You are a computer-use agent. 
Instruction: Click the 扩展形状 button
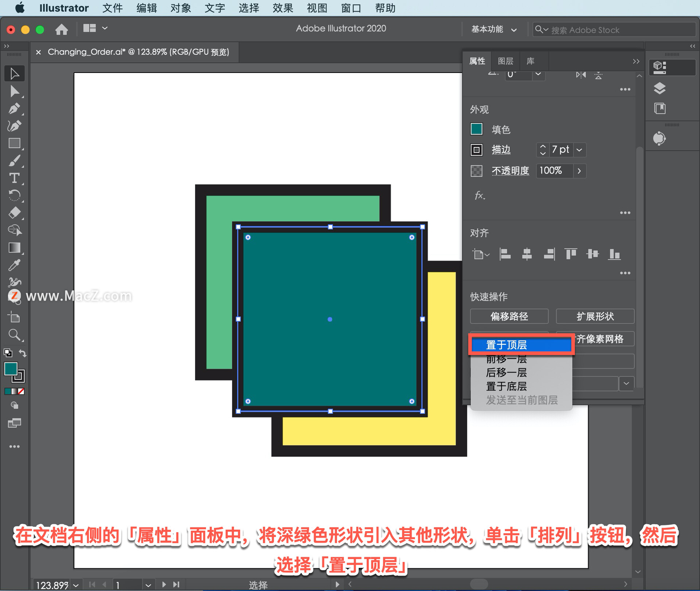(595, 316)
